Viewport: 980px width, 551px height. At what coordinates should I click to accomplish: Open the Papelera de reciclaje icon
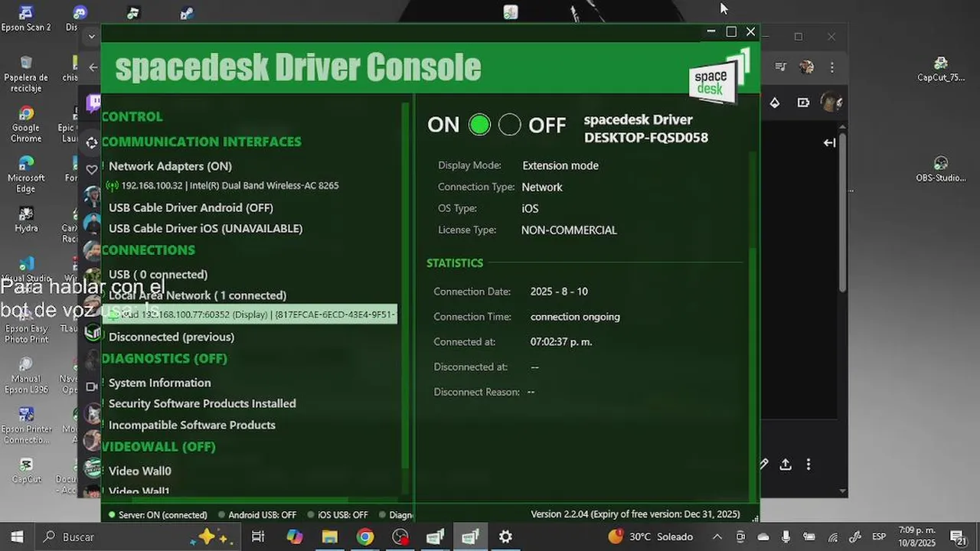pos(26,73)
